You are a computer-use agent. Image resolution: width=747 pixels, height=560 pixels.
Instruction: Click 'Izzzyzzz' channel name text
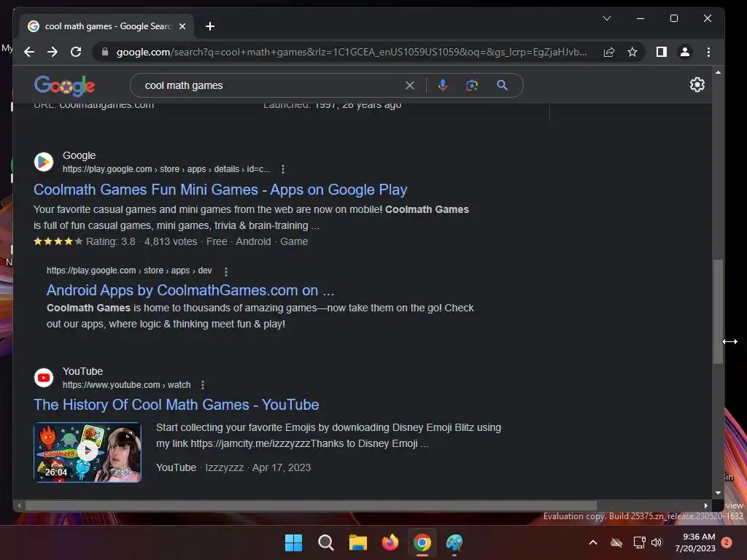click(x=225, y=467)
